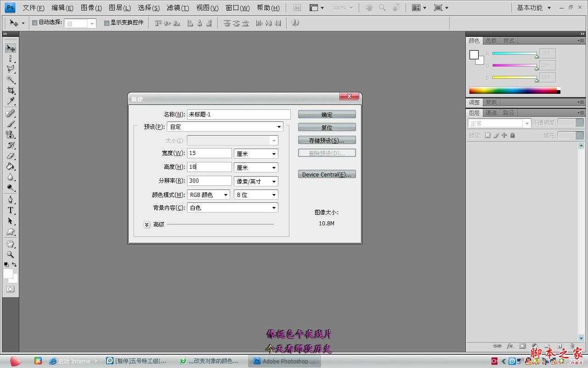Select the Paint Bucket tool
Screen dimensions: 588x368
point(10,166)
